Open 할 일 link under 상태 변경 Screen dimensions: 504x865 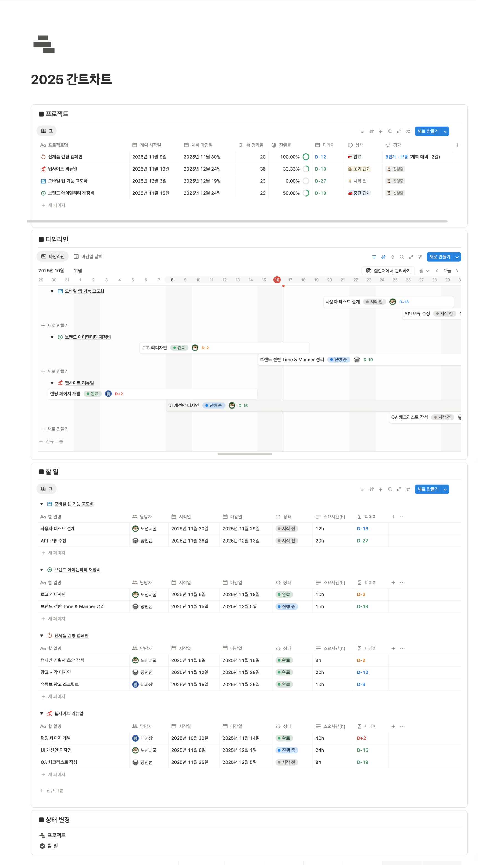[x=53, y=846]
